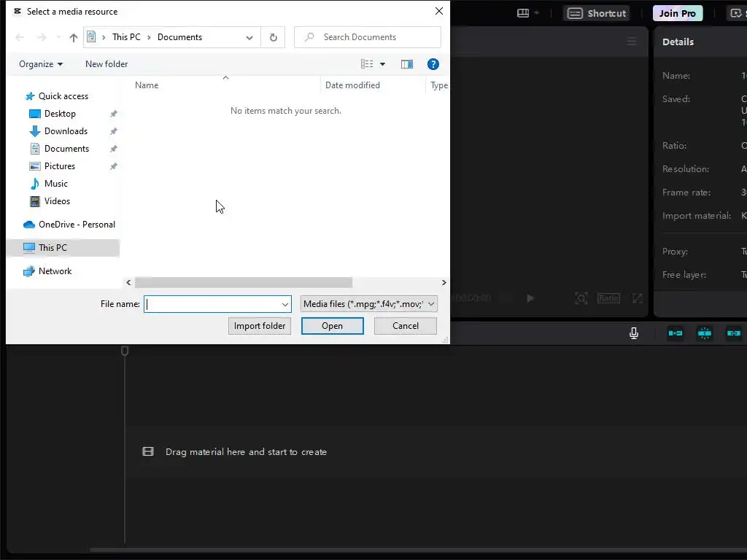Click player focus frame icon

581,298
